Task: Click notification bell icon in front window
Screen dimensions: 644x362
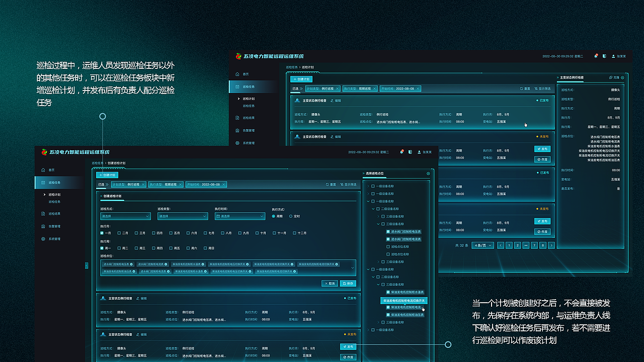Action: click(x=401, y=151)
